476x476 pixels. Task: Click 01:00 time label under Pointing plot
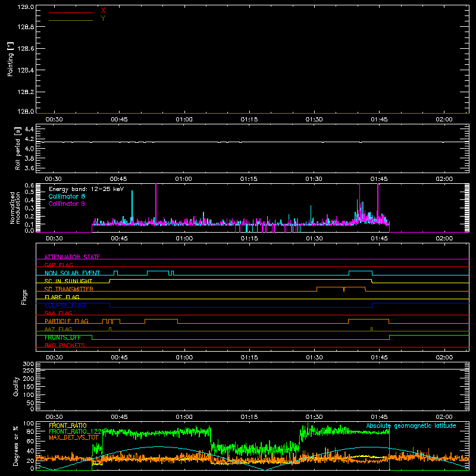click(x=184, y=120)
